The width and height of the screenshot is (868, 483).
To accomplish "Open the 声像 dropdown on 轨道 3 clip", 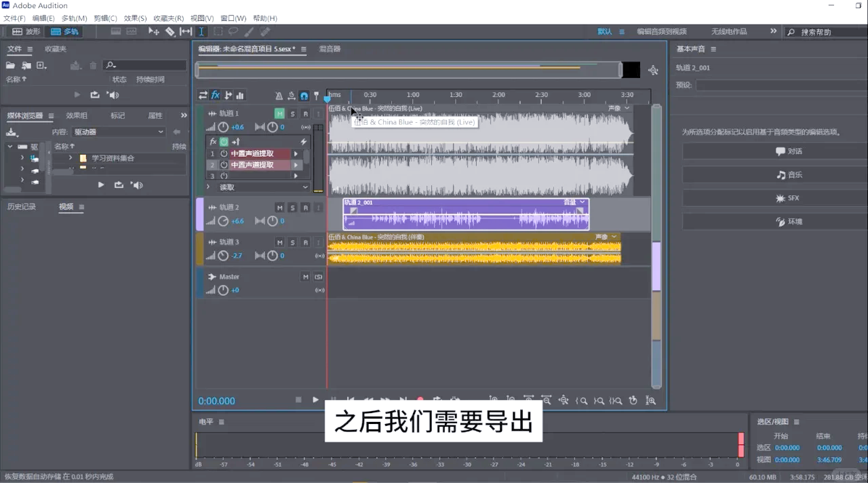I will [x=614, y=236].
